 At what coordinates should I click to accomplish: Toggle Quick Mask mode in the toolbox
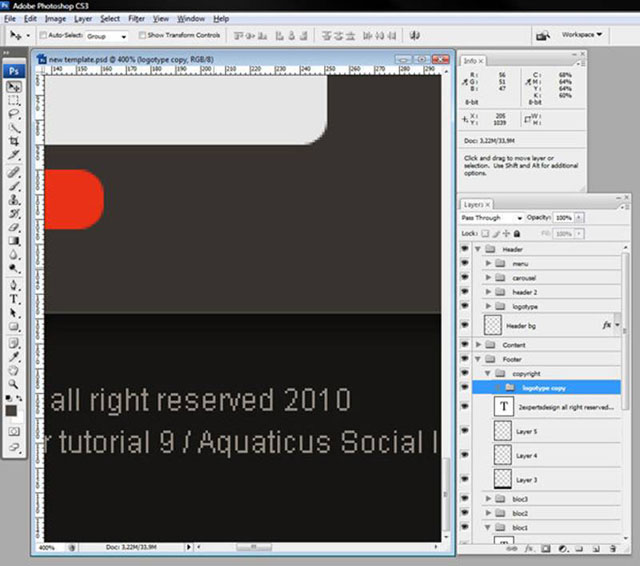[x=14, y=431]
